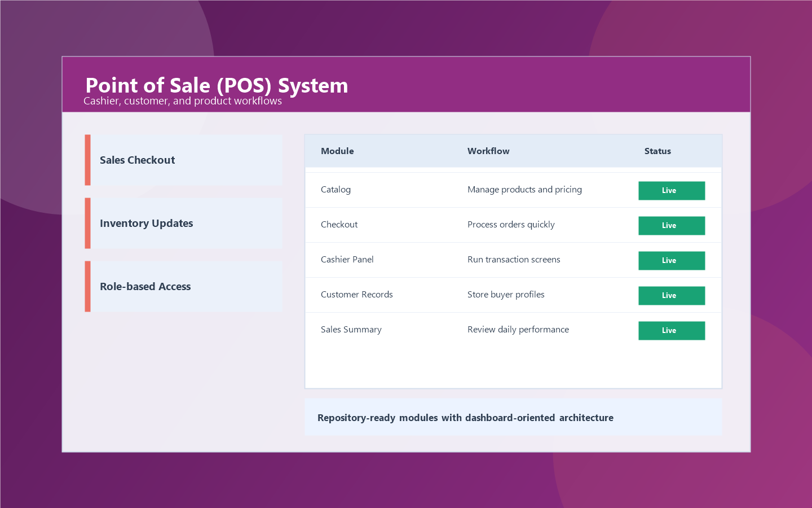Click the Live status for Customer Records
Viewport: 812px width, 508px height.
click(x=672, y=295)
